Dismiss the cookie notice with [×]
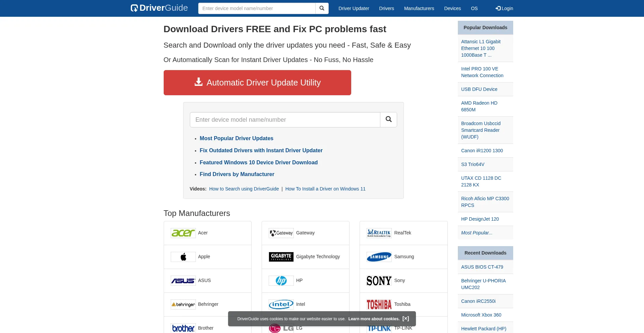This screenshot has width=644, height=333. pos(406,319)
